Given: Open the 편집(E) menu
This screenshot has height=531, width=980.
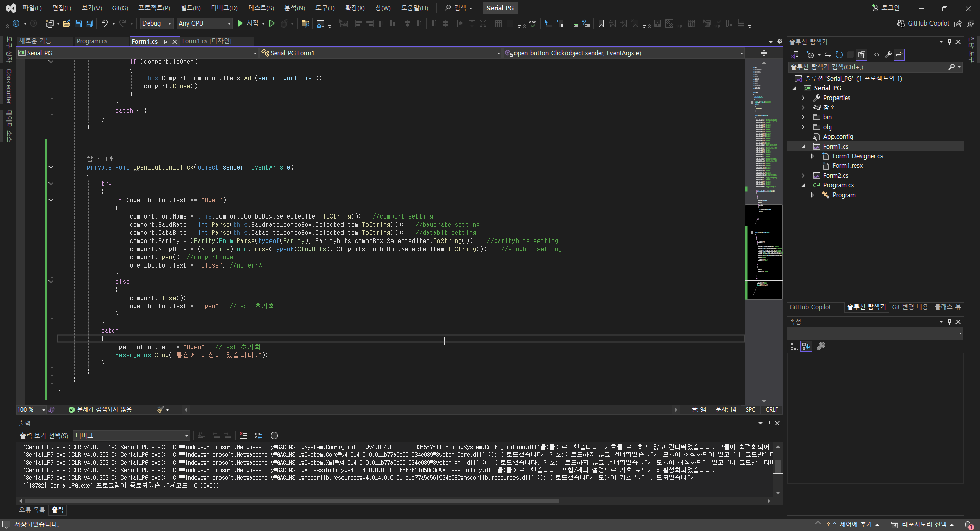Looking at the screenshot, I should point(62,8).
